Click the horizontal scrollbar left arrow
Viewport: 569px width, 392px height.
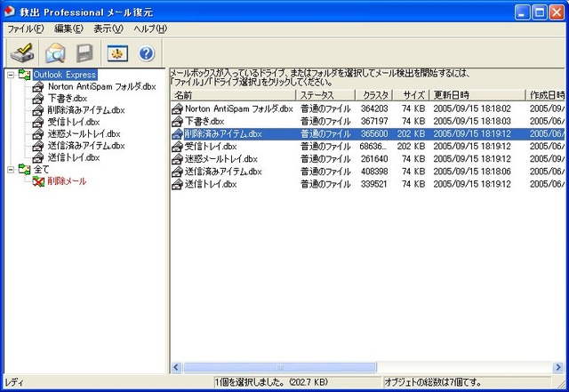point(176,367)
